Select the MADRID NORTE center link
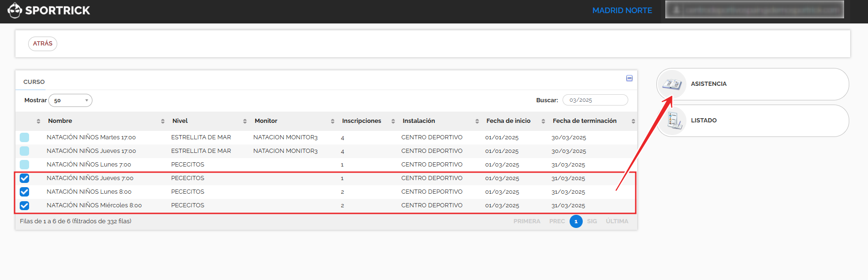Screen dimensions: 868x280 [x=622, y=10]
